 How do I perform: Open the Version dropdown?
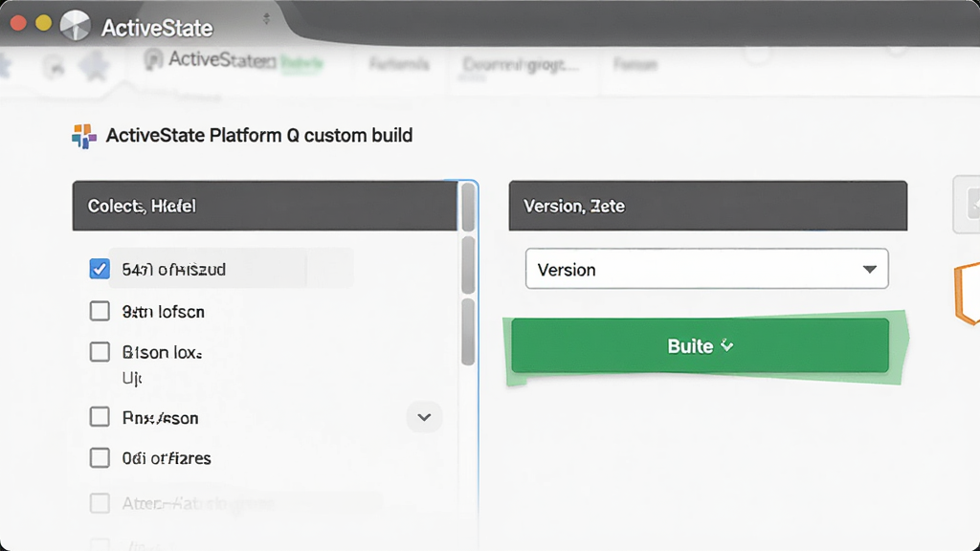707,269
